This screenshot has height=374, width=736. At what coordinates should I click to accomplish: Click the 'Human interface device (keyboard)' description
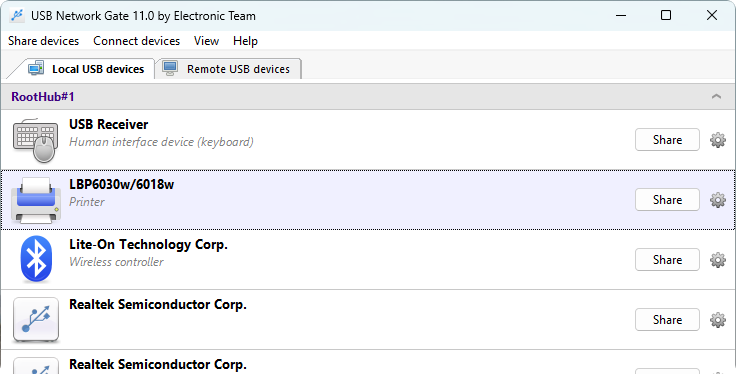161,142
